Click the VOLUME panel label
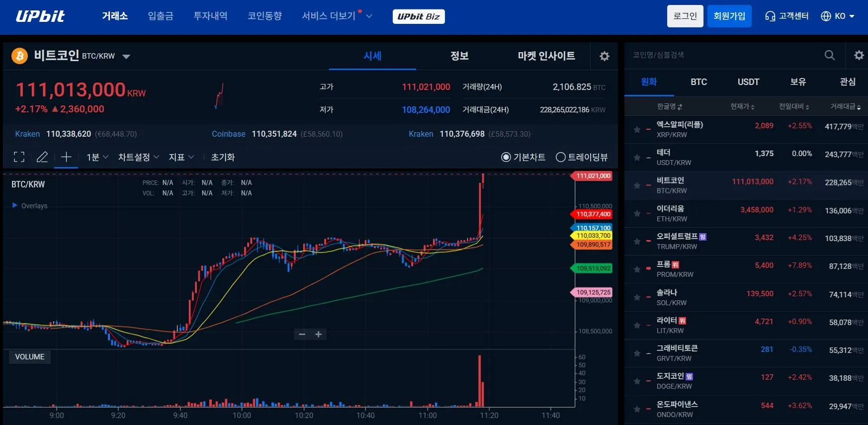Image resolution: width=868 pixels, height=425 pixels. point(30,357)
